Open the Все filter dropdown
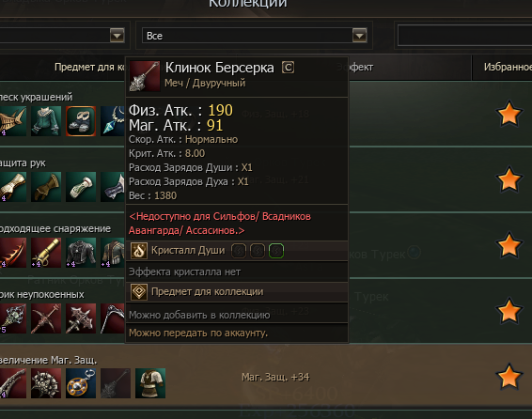 (x=255, y=36)
